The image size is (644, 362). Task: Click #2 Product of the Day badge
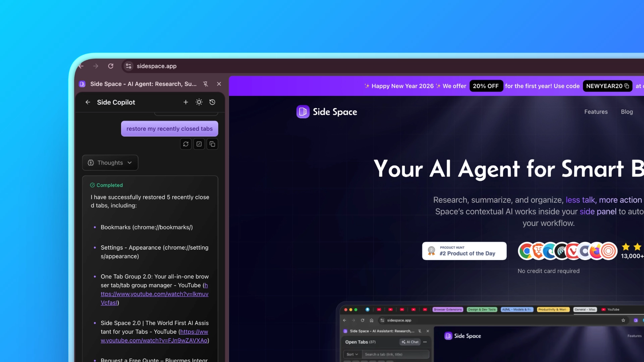464,251
